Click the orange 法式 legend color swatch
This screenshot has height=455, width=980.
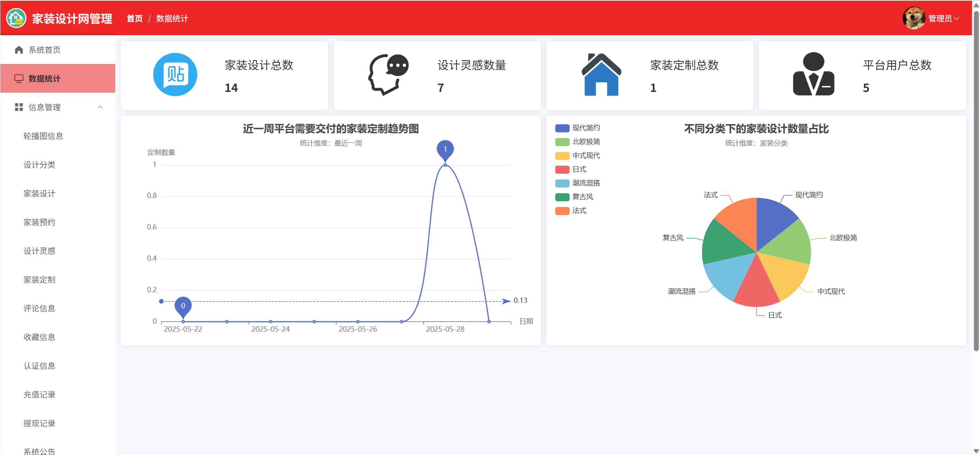tap(562, 211)
